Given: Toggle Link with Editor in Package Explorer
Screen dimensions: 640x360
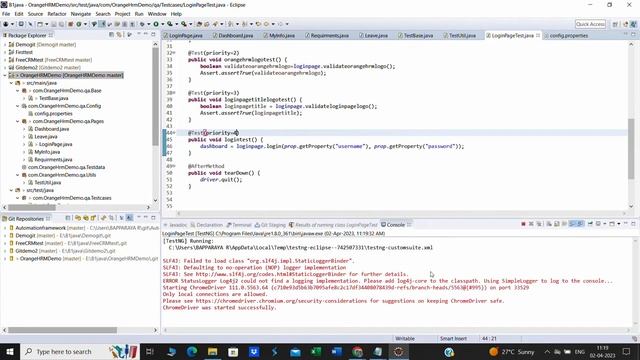Looking at the screenshot, I should coord(119,35).
